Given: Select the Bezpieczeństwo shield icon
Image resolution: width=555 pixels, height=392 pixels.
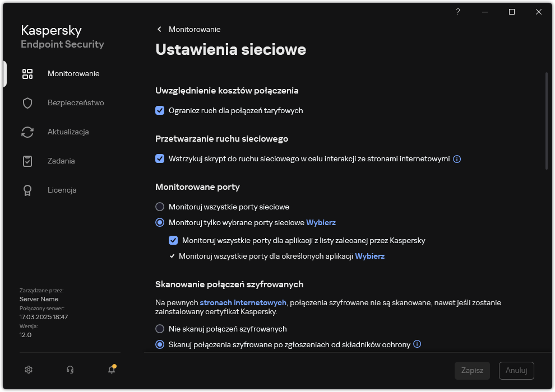Looking at the screenshot, I should click(27, 102).
